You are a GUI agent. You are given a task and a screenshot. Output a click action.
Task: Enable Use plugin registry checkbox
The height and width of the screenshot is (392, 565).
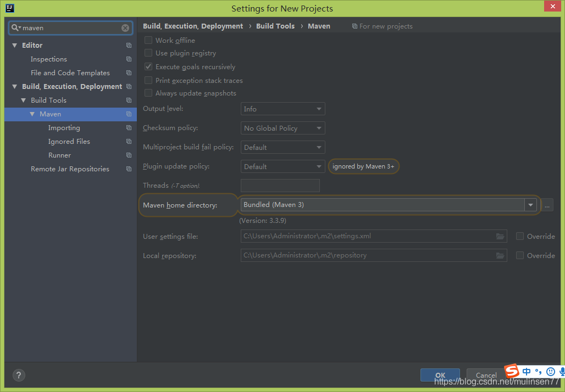click(148, 53)
